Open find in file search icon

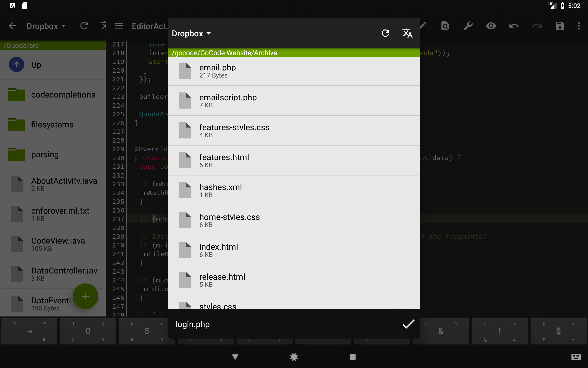(x=445, y=26)
